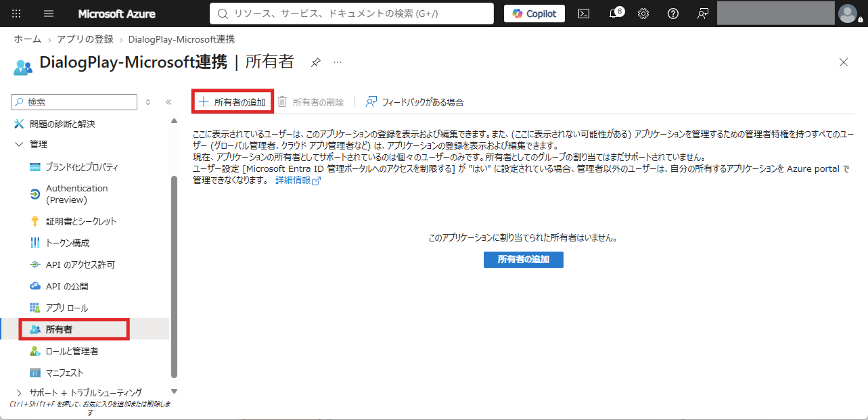Click the 証明書とシークレット key icon
This screenshot has width=868, height=420.
coord(35,221)
